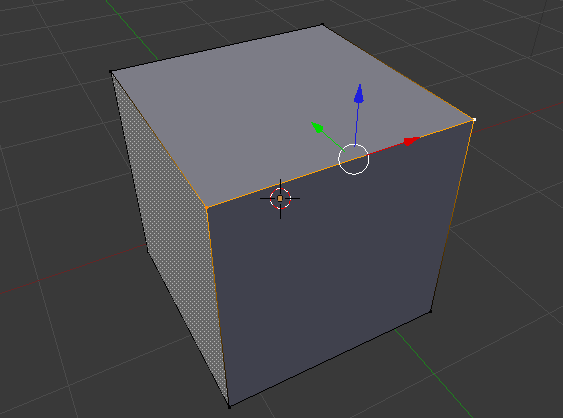Image resolution: width=563 pixels, height=418 pixels.
Task: Click the white circle at gizmo center
Action: coord(354,159)
